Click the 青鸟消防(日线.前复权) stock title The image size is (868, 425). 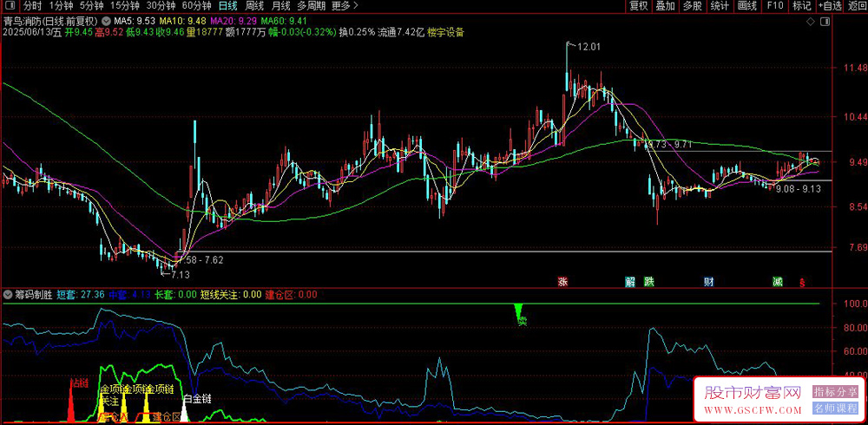point(51,21)
